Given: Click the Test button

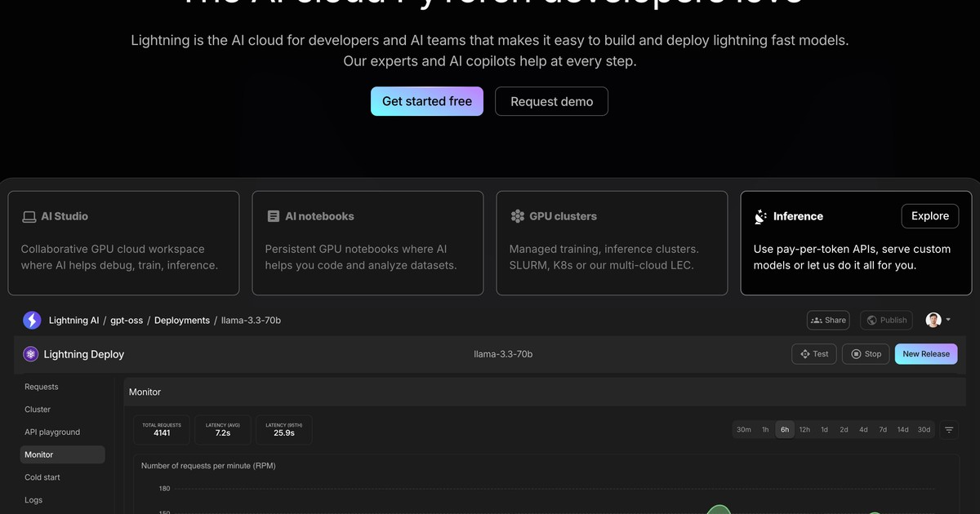Looking at the screenshot, I should pyautogui.click(x=814, y=354).
